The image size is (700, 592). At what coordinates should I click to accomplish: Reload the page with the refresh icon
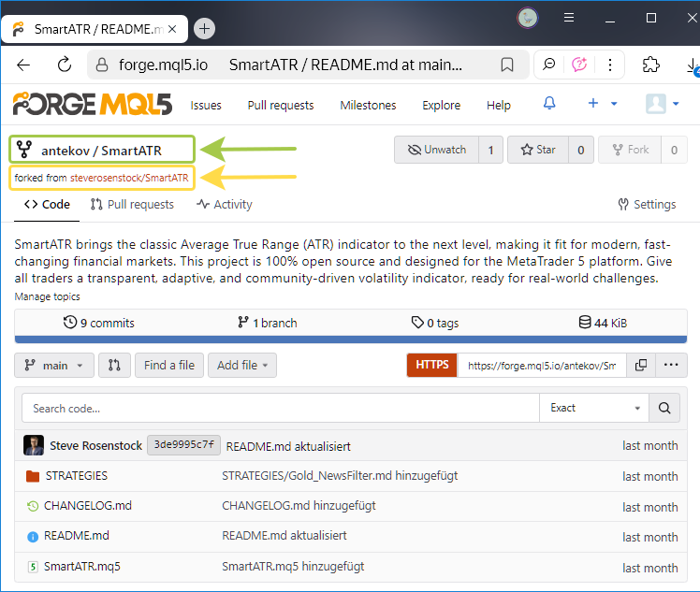coord(65,65)
